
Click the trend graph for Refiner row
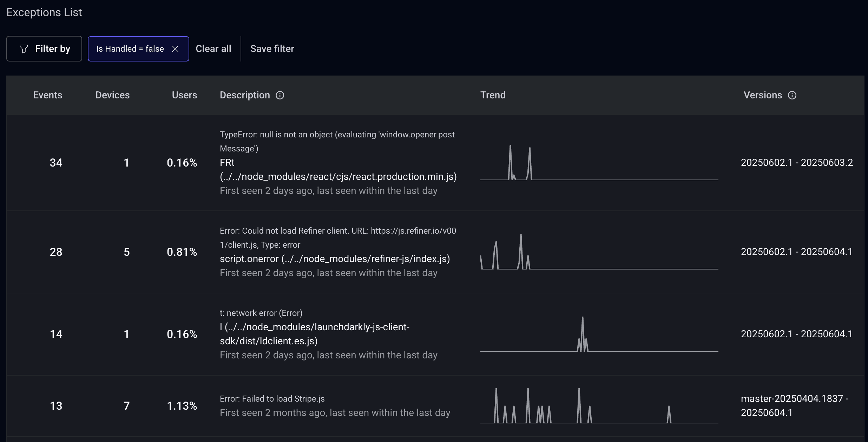click(599, 252)
